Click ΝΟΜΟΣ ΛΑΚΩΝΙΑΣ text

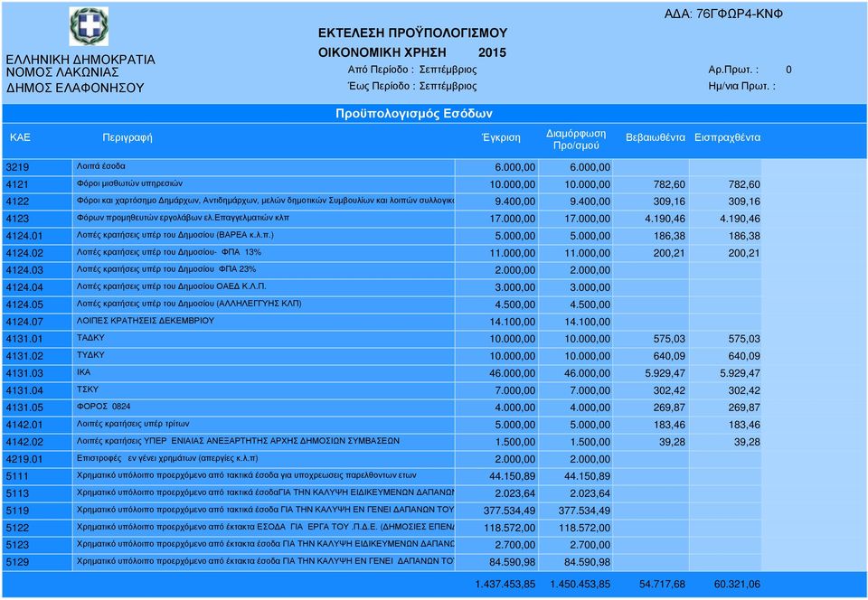pos(62,72)
